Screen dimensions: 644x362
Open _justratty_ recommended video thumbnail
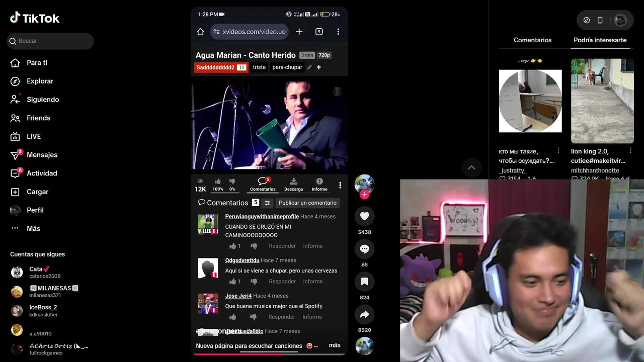click(x=530, y=101)
